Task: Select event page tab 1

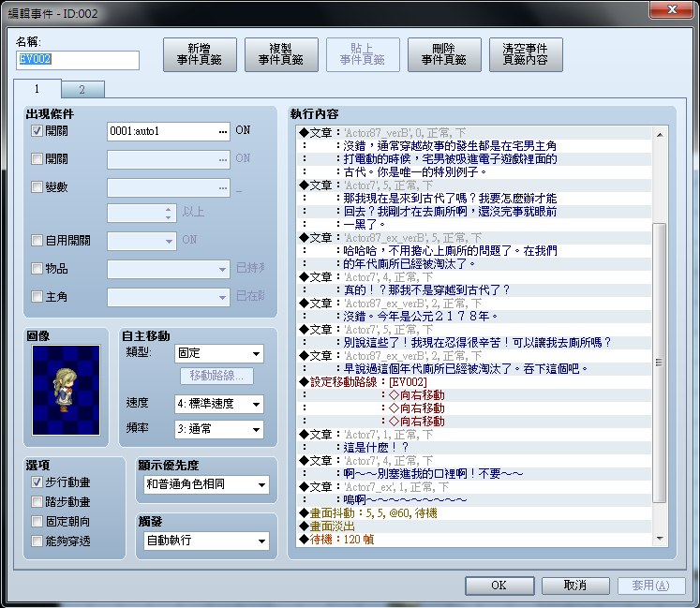Action: pyautogui.click(x=37, y=89)
